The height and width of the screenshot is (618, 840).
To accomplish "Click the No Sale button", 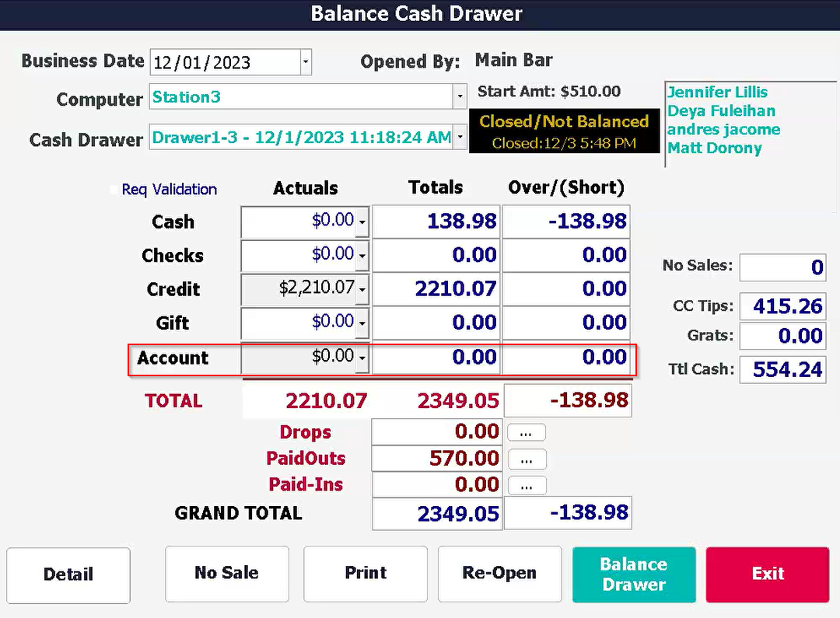I will point(226,574).
